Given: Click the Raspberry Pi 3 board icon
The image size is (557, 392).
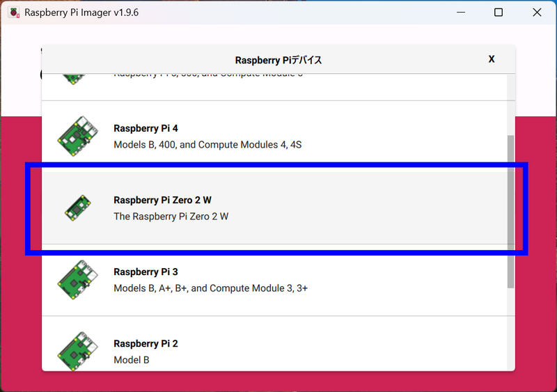Looking at the screenshot, I should pyautogui.click(x=78, y=280).
